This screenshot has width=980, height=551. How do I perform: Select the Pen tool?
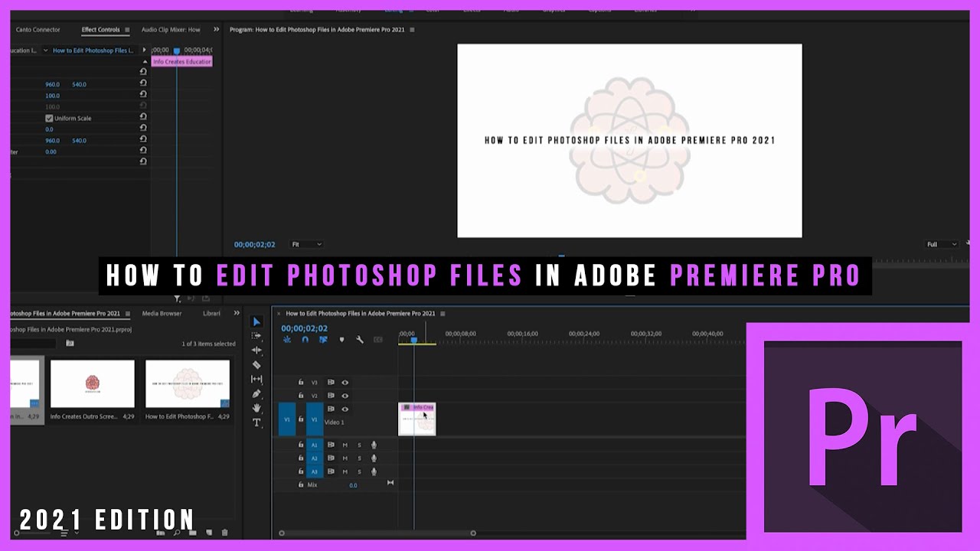pyautogui.click(x=256, y=393)
